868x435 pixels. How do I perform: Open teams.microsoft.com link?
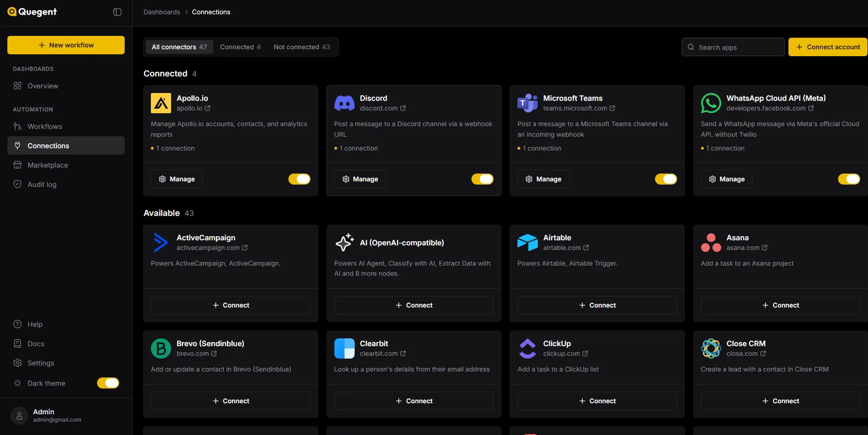click(579, 108)
